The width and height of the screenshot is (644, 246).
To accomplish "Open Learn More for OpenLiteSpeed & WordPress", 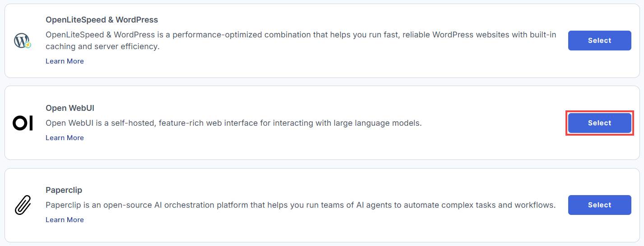I will click(65, 61).
